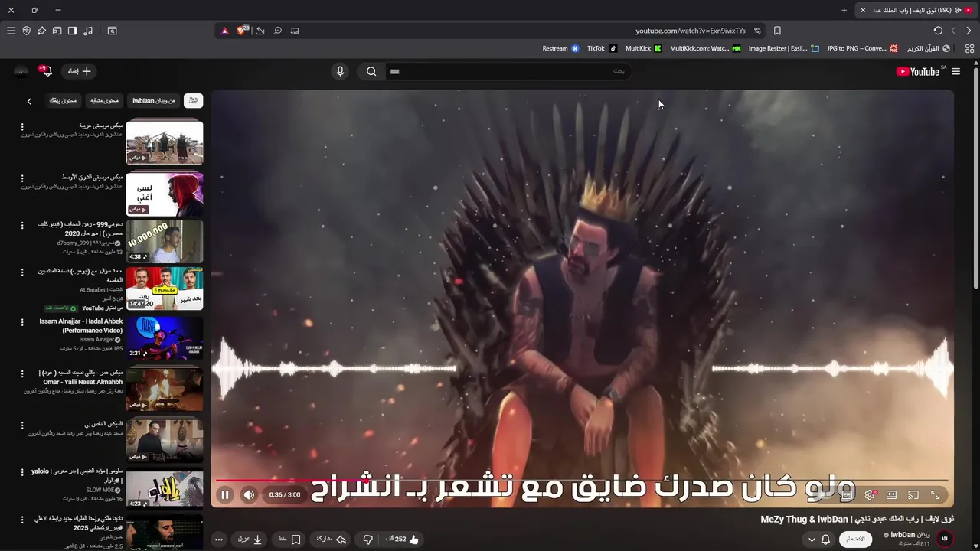Screen dimensions: 980x551
Task: Open YouTube notifications bell with 9+ badge
Action: [x=46, y=70]
